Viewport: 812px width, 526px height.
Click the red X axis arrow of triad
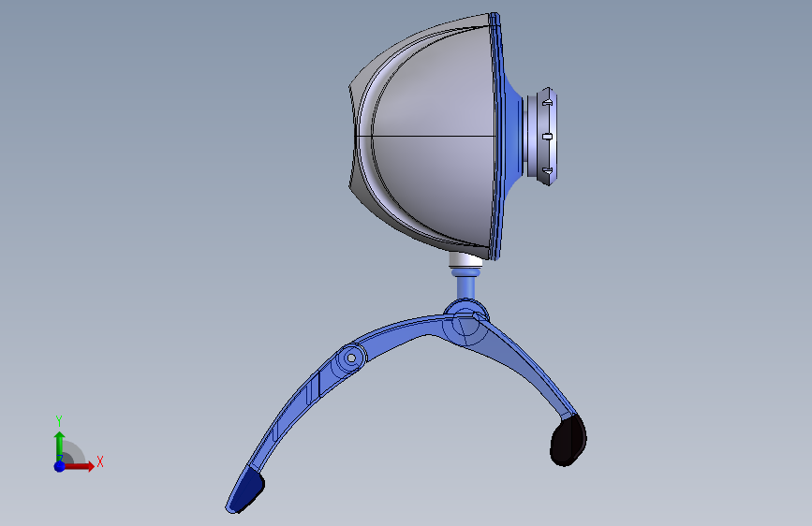(79, 466)
